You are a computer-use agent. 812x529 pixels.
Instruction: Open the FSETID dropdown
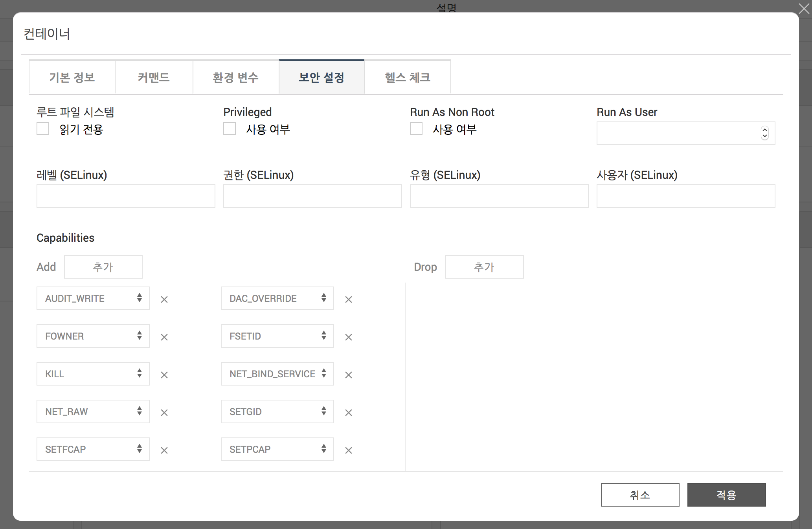click(277, 336)
